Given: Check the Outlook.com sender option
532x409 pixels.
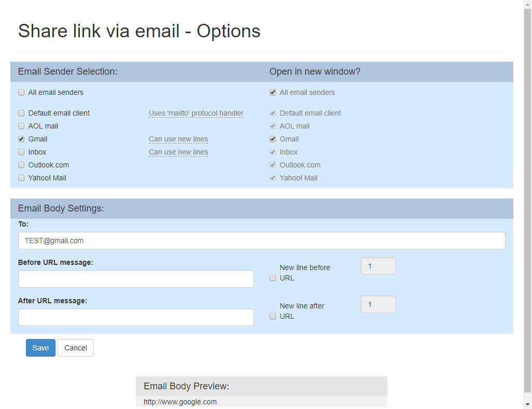Looking at the screenshot, I should click(x=21, y=165).
